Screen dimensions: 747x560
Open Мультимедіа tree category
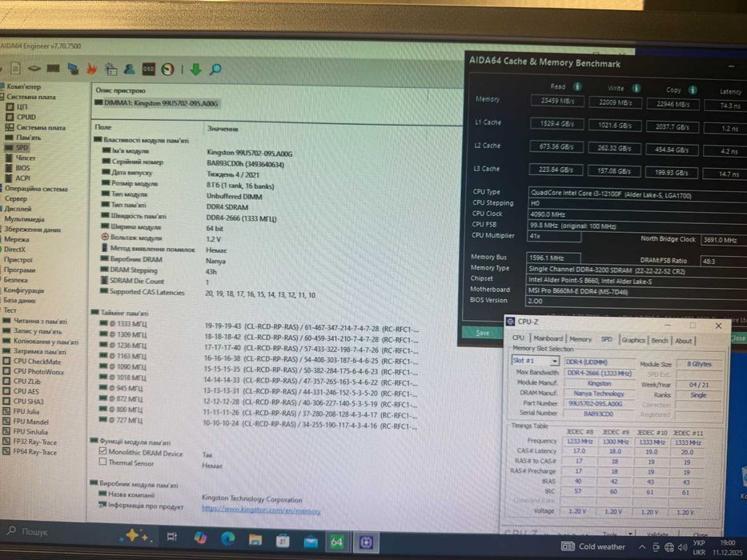tap(24, 219)
